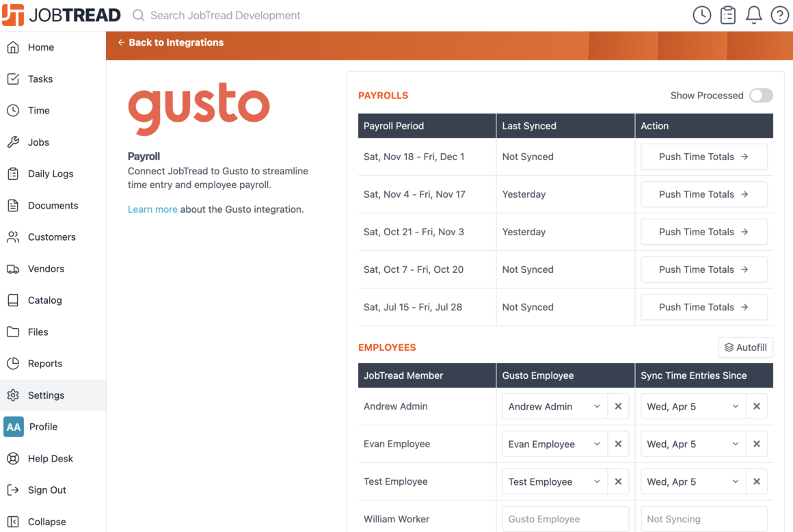The height and width of the screenshot is (532, 793).
Task: Open Evan Employee's sync date dropdown
Action: click(693, 444)
